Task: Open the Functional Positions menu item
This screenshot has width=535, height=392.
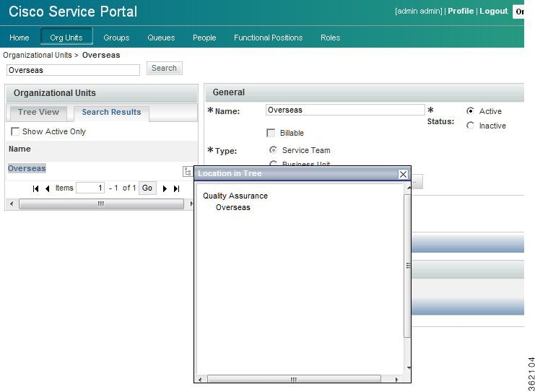Action: point(268,38)
